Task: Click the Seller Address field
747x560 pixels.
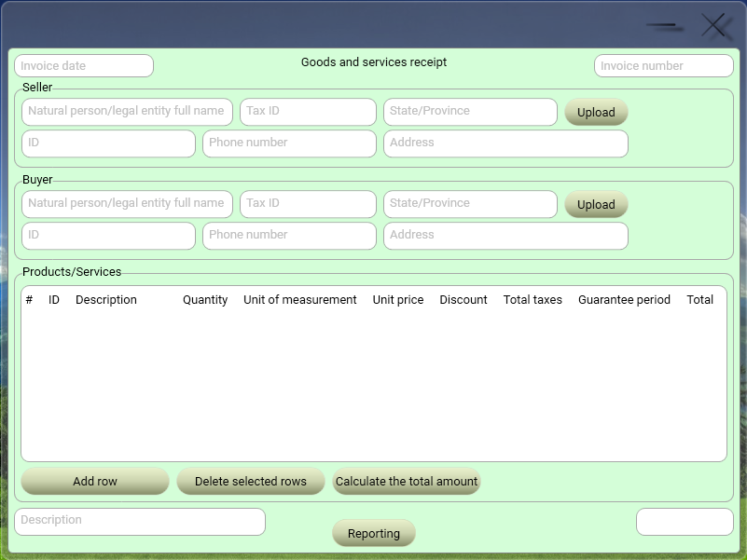Action: tap(505, 143)
